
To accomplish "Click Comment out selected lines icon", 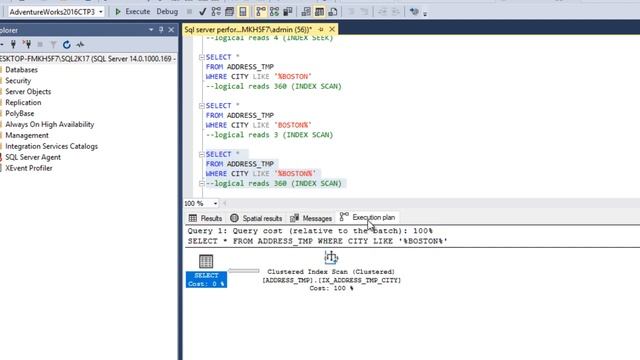I will pos(351,12).
